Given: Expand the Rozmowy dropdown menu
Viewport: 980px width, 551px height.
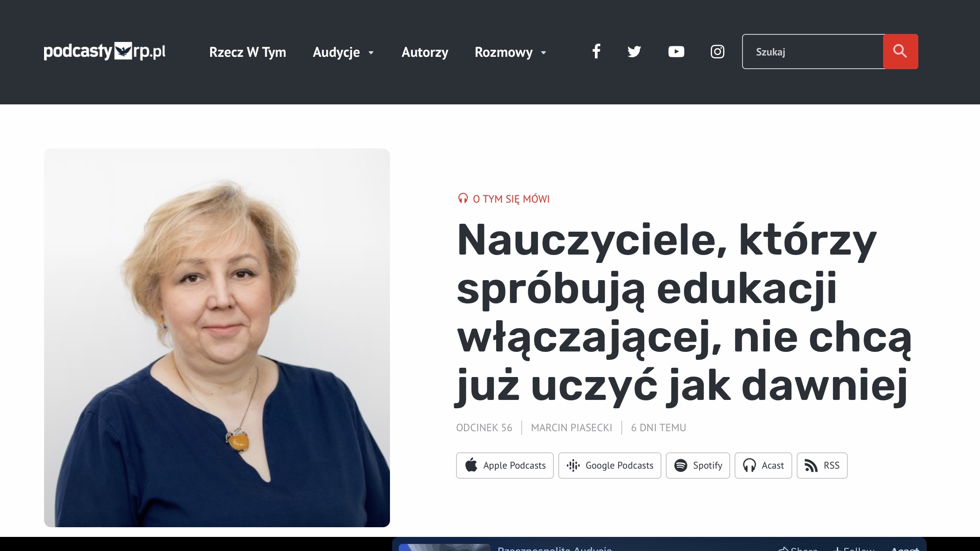Looking at the screenshot, I should tap(510, 52).
